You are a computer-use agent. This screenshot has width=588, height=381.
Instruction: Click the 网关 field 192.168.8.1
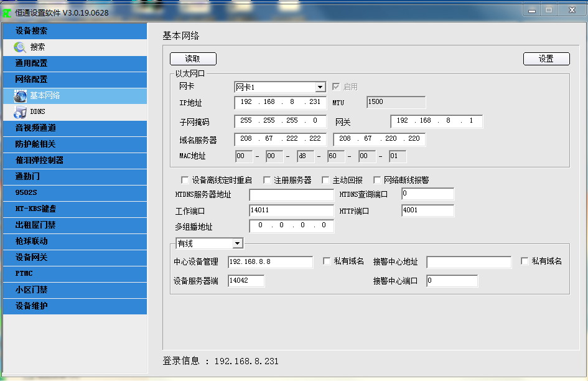[437, 121]
